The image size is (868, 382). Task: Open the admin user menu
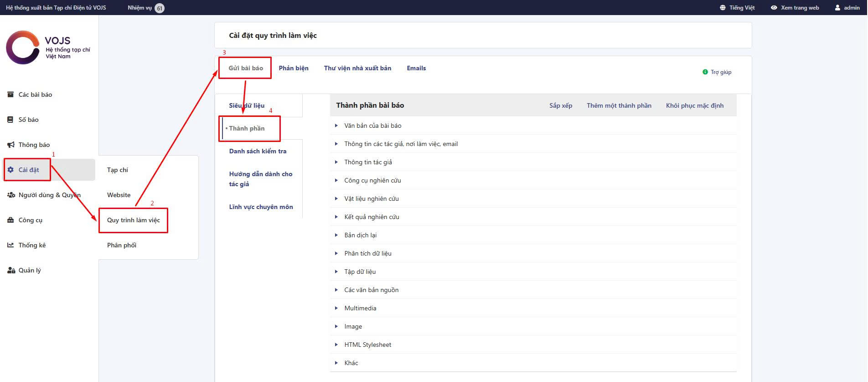click(x=847, y=8)
